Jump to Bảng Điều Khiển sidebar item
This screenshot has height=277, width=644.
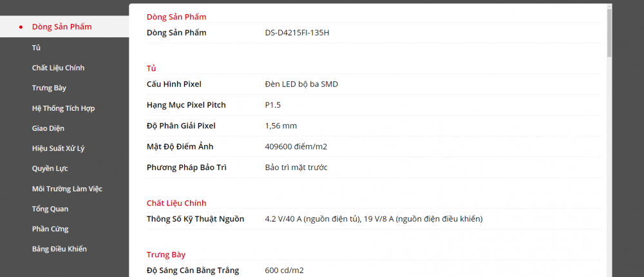(59, 249)
